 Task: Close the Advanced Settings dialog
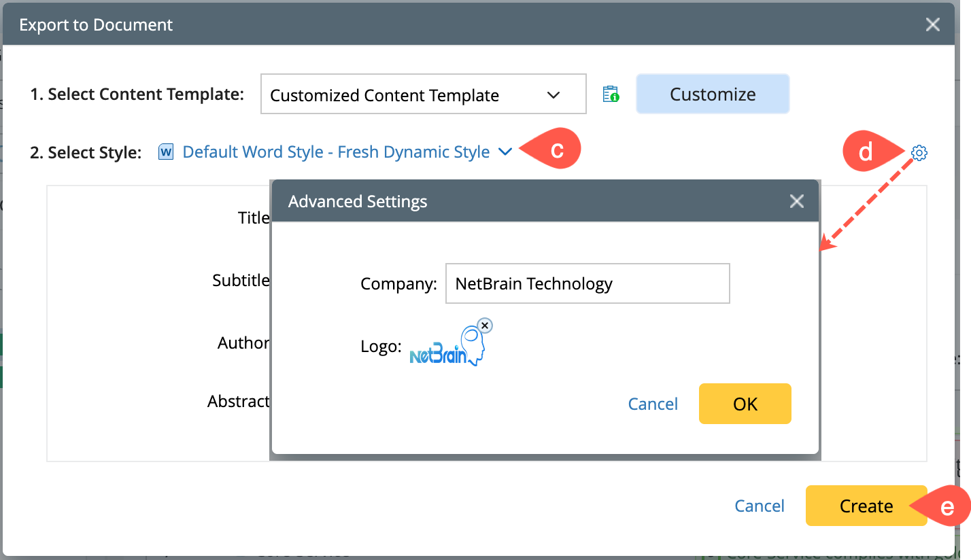tap(796, 201)
